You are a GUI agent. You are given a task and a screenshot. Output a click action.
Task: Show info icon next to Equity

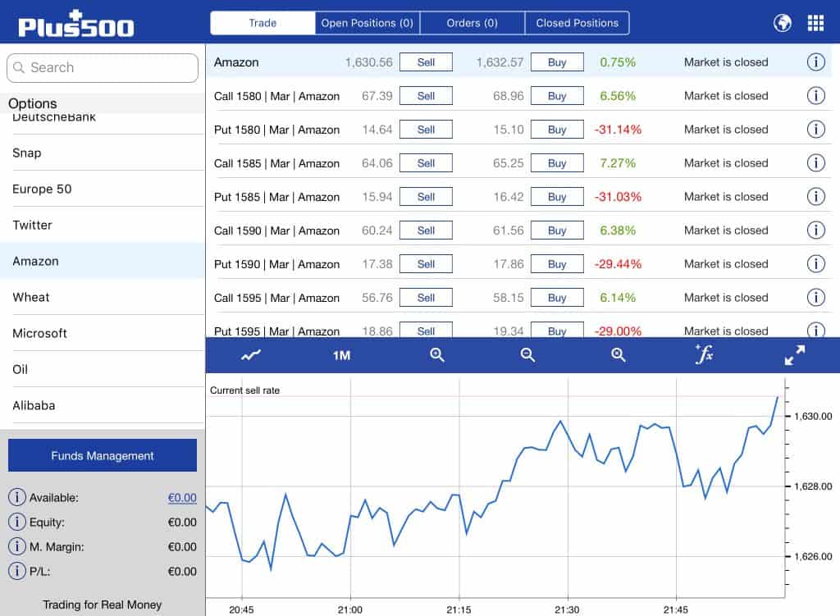coord(16,522)
